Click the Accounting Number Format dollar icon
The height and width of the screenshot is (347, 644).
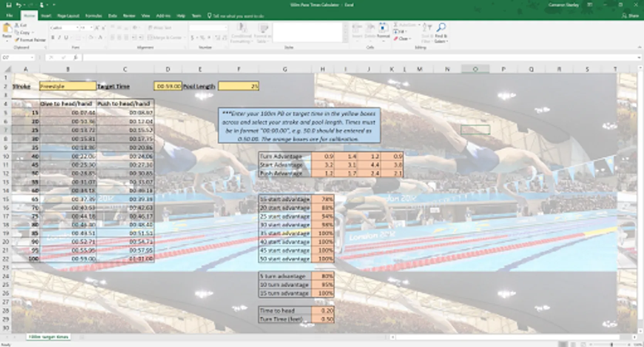pyautogui.click(x=192, y=38)
